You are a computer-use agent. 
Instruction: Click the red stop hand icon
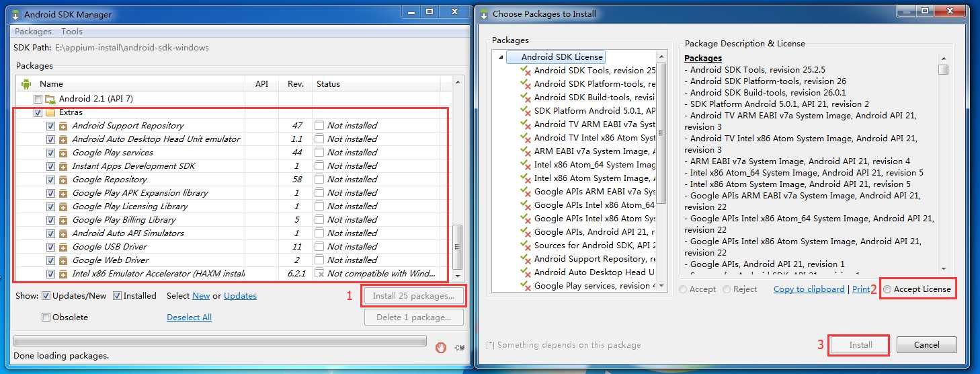[441, 347]
